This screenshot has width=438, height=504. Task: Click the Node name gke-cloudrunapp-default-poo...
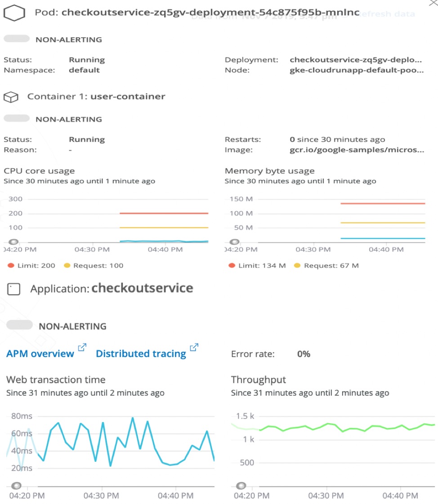click(357, 70)
